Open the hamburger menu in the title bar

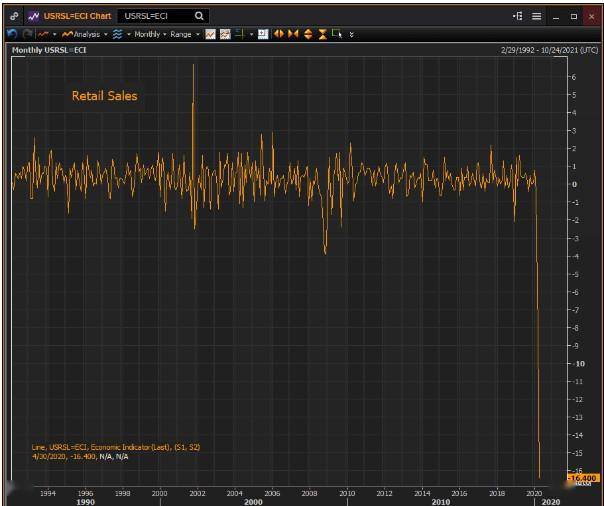point(536,16)
